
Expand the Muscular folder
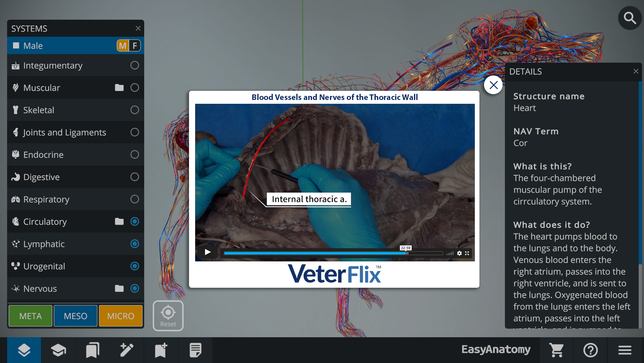pyautogui.click(x=119, y=87)
